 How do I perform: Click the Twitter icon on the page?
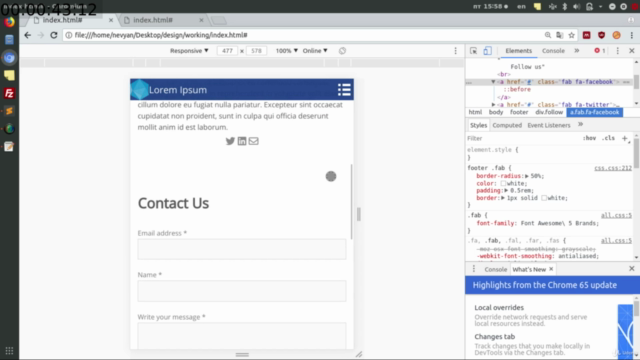[230, 141]
